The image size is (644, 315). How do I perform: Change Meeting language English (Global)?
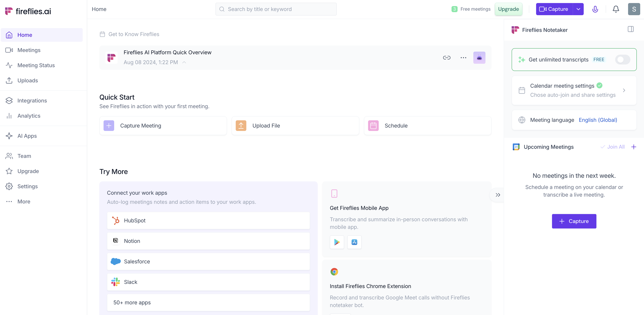598,120
